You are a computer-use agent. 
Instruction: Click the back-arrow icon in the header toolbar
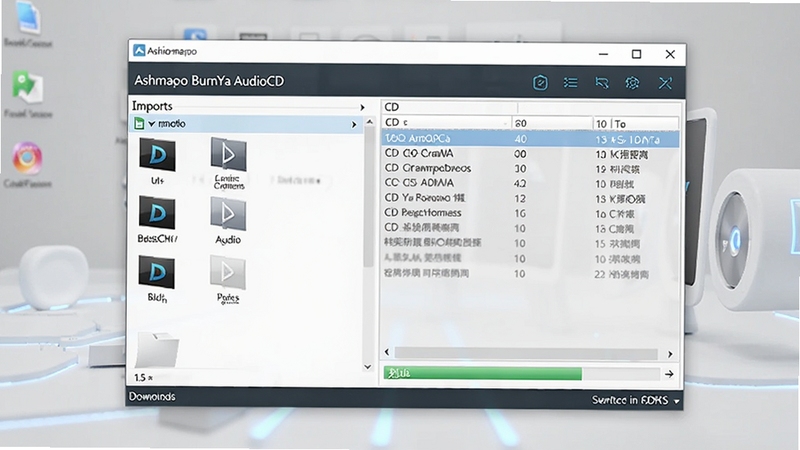[x=602, y=83]
